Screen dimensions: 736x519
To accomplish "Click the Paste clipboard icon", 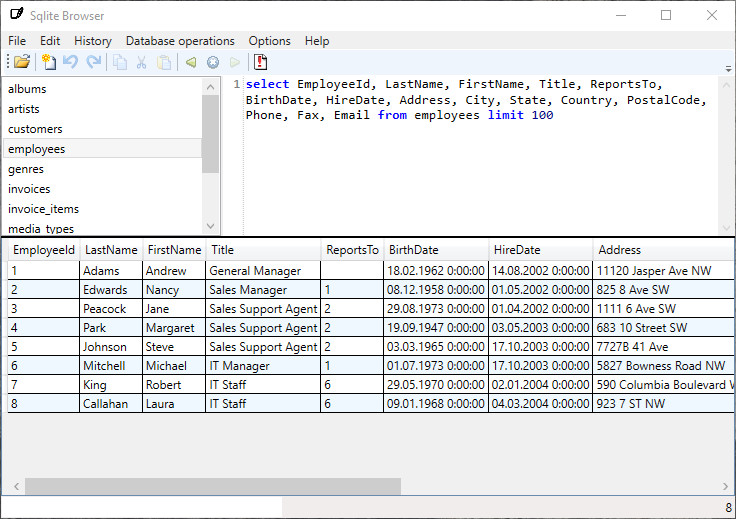I will click(164, 62).
